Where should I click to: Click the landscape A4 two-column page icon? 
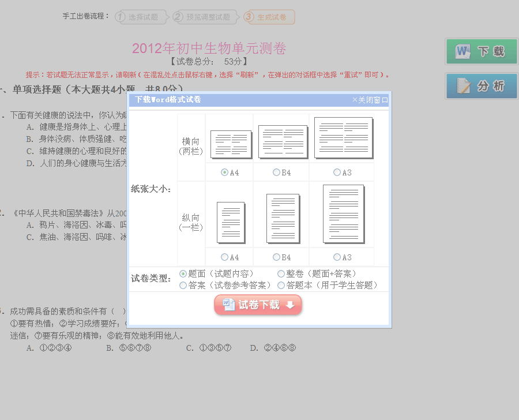click(231, 144)
